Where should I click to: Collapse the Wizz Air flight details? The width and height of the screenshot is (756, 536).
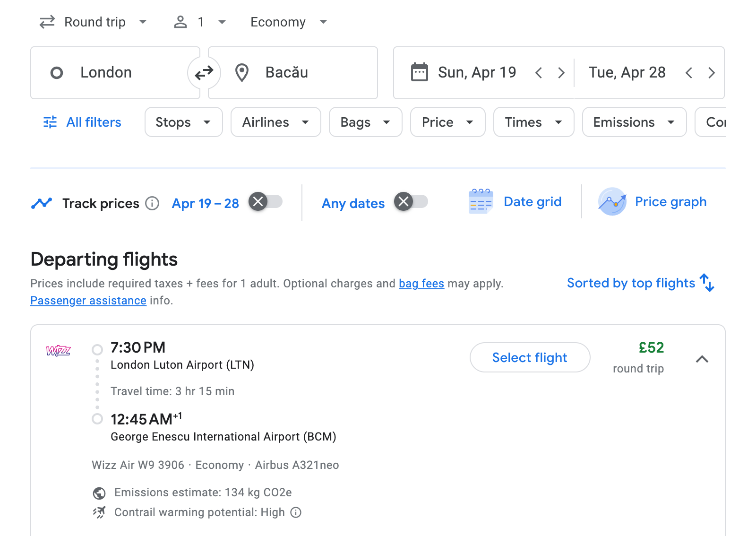(703, 359)
